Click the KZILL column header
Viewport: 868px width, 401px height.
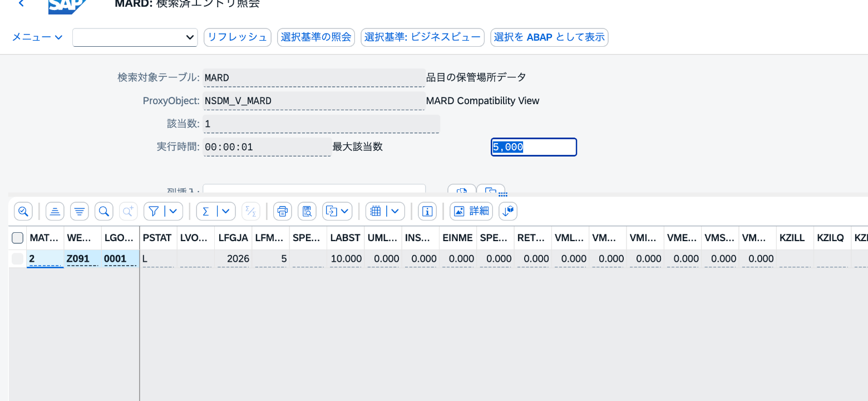click(x=795, y=238)
